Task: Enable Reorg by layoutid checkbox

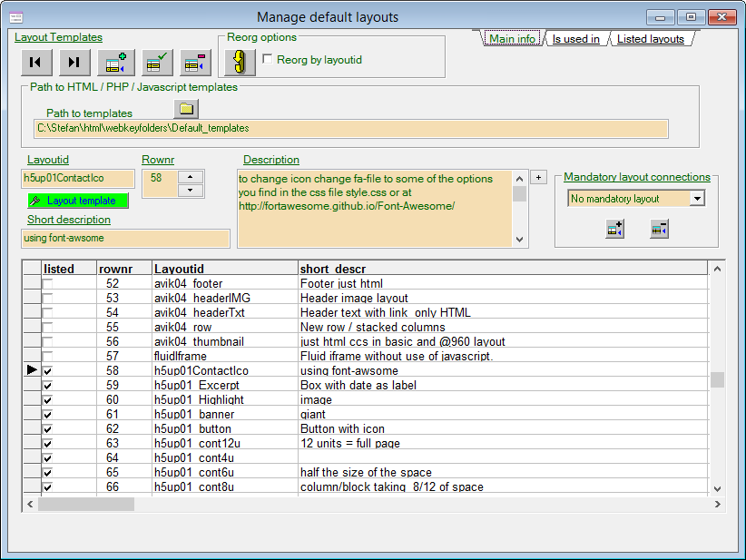Action: coord(268,59)
